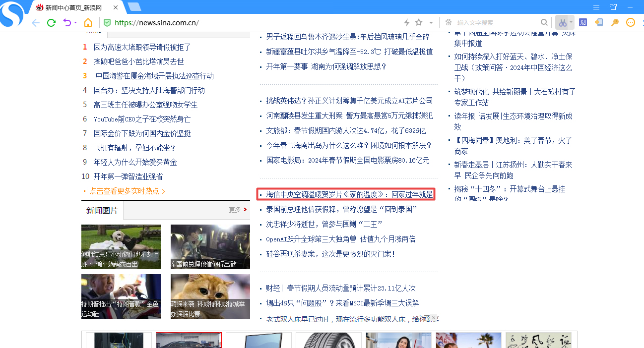Viewport: 644px width, 348px height.
Task: Click the 更多 link in 新闻图片 section
Action: (x=238, y=210)
